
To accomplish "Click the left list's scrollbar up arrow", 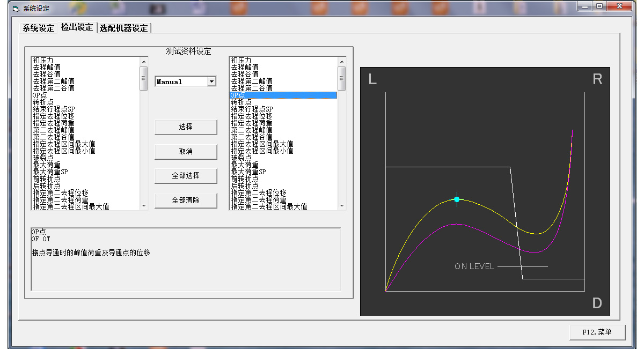I will point(143,61).
